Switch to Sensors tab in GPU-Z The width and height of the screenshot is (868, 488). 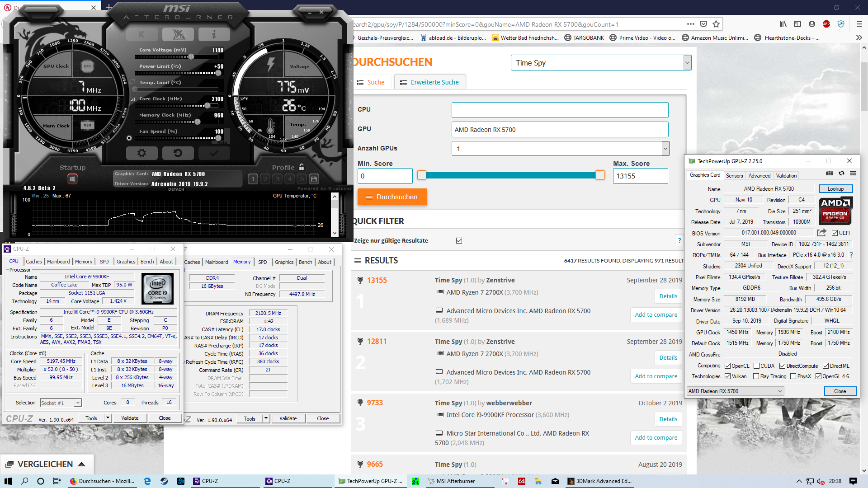click(734, 176)
